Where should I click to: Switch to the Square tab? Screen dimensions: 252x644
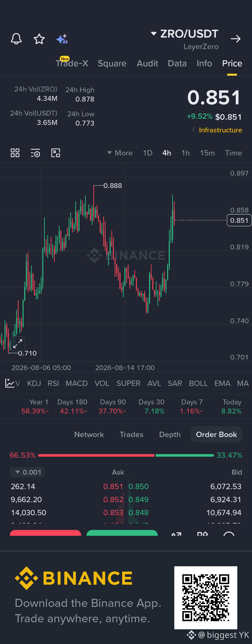(112, 63)
